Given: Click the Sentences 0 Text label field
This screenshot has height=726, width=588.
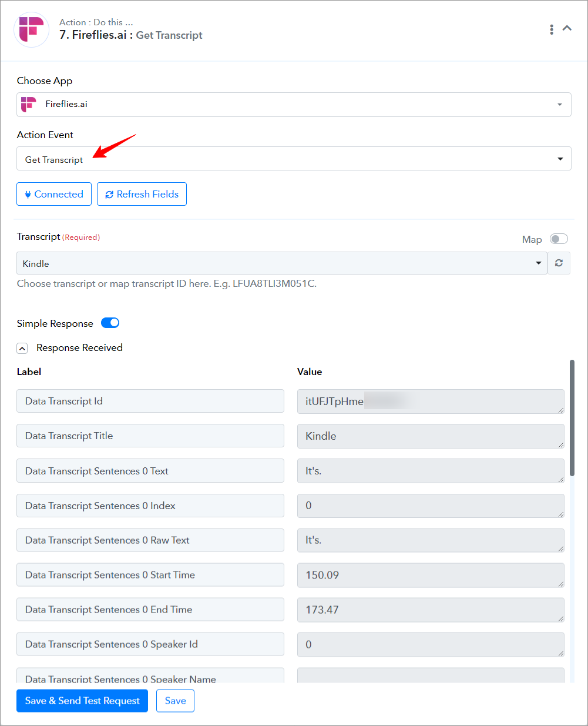Looking at the screenshot, I should (150, 471).
